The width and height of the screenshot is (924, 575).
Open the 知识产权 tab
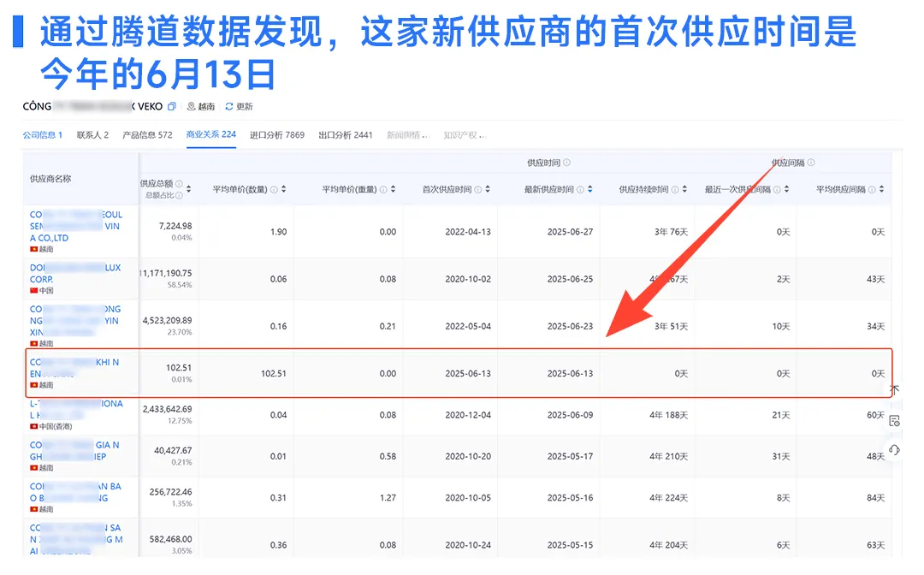pyautogui.click(x=465, y=135)
